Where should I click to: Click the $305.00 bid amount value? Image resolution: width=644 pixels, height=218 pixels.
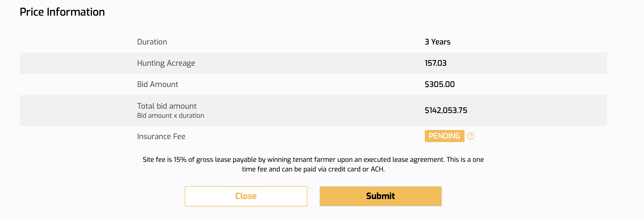pyautogui.click(x=439, y=84)
